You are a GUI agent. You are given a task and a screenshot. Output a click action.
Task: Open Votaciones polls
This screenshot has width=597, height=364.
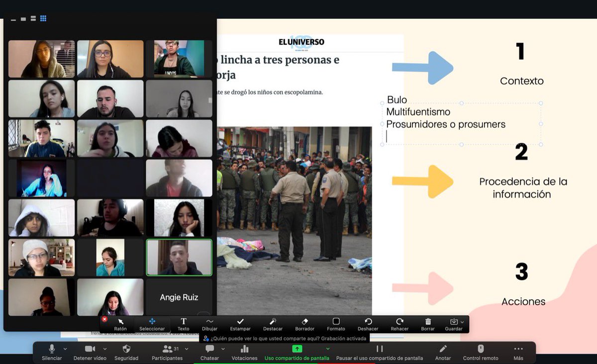point(244,352)
